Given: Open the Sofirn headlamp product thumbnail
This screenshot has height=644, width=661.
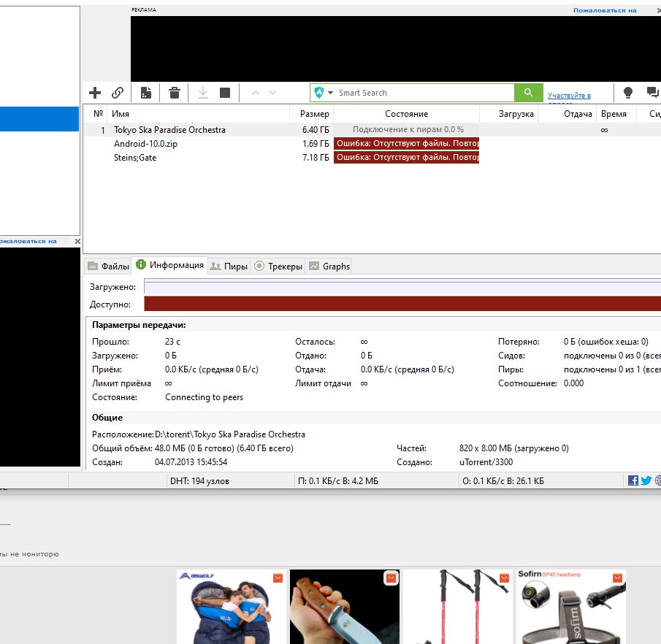Looking at the screenshot, I should [570, 607].
